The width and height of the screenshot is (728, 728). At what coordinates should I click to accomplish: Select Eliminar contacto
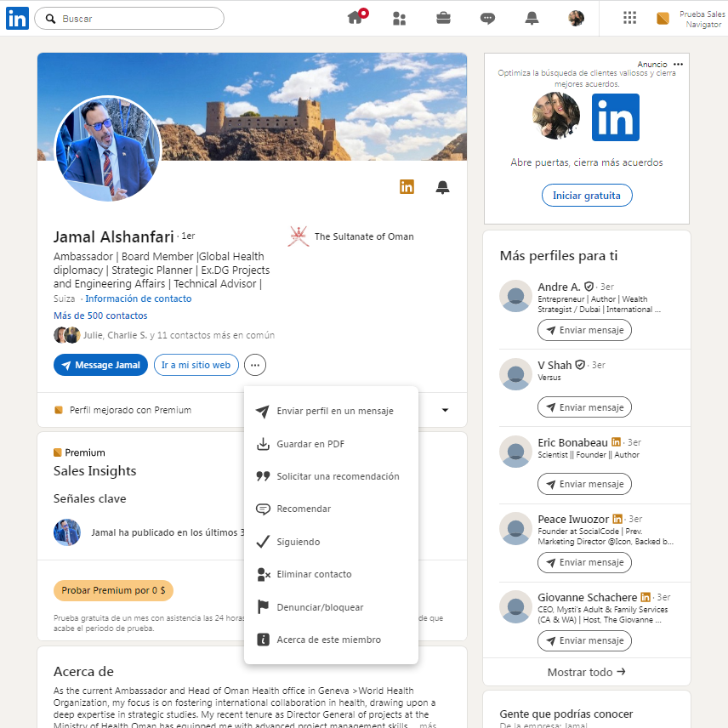pos(331,574)
